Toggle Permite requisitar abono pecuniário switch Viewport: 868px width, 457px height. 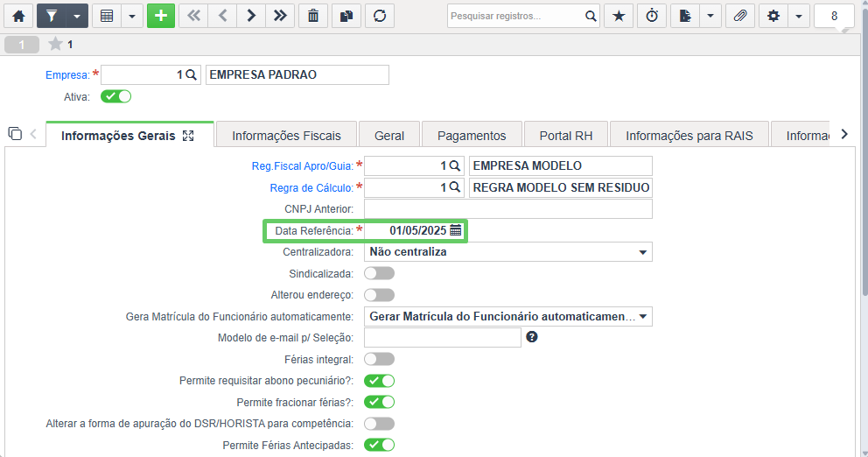click(379, 381)
